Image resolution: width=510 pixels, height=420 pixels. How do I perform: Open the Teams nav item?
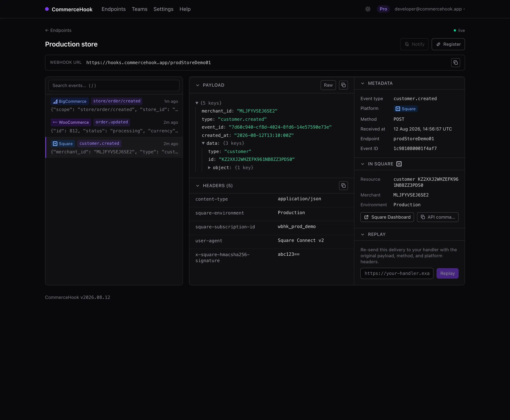click(x=140, y=9)
